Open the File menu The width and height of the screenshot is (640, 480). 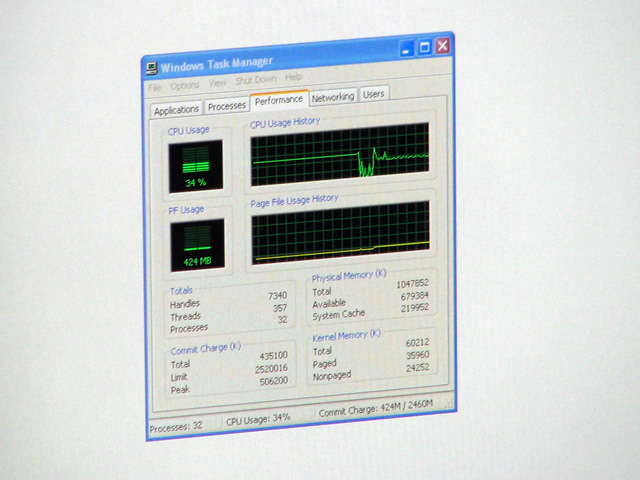click(154, 87)
